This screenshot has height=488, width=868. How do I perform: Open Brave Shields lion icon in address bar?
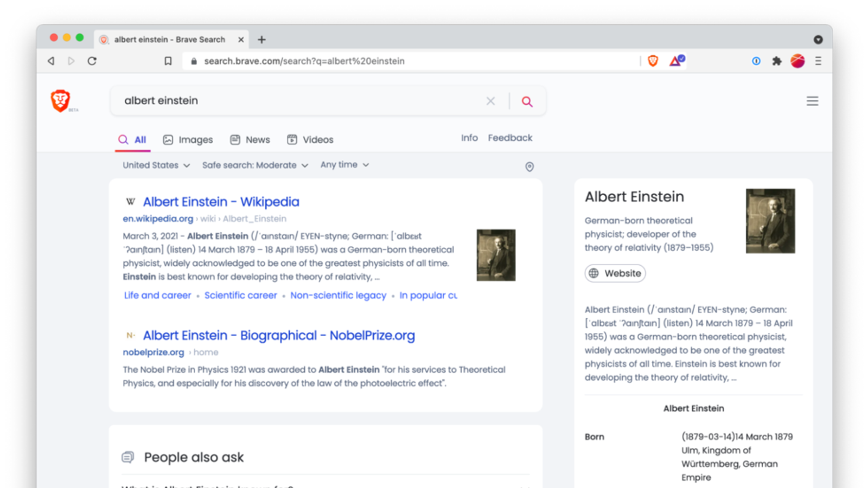point(653,61)
